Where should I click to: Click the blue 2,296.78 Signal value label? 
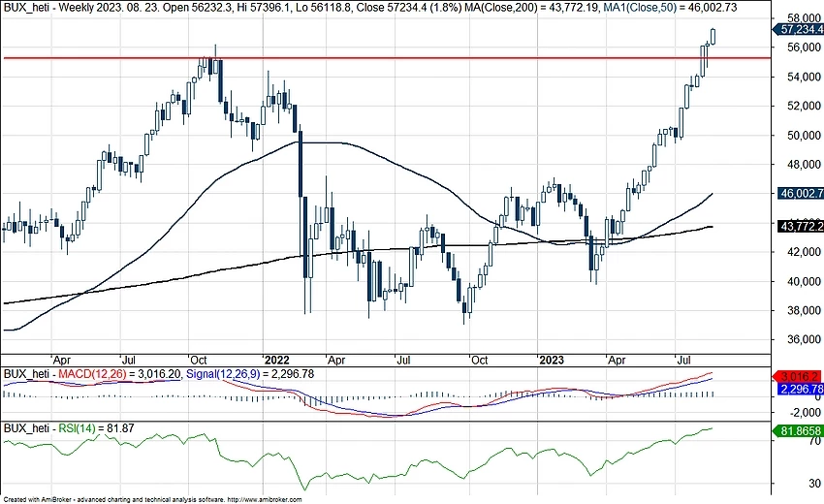pyautogui.click(x=800, y=389)
